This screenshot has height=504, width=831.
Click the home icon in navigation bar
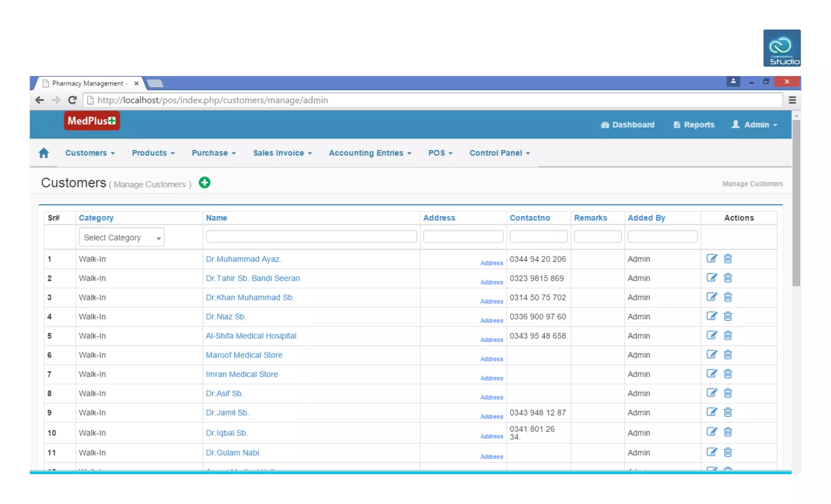(44, 153)
